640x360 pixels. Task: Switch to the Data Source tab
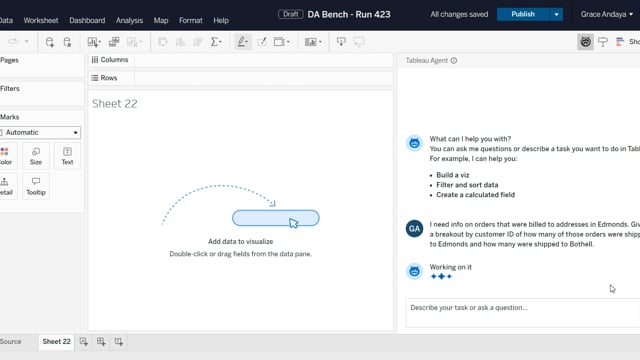[11, 342]
